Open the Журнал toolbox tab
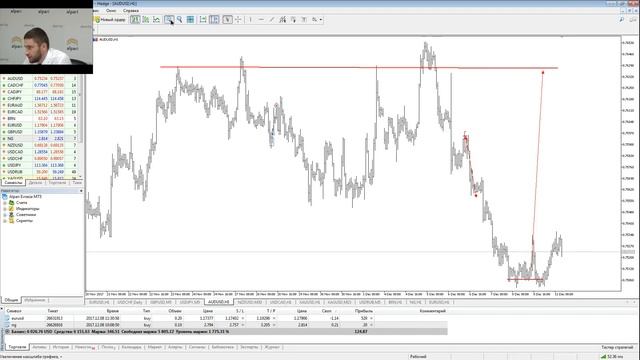The width and height of the screenshot is (640, 360). 272,347
